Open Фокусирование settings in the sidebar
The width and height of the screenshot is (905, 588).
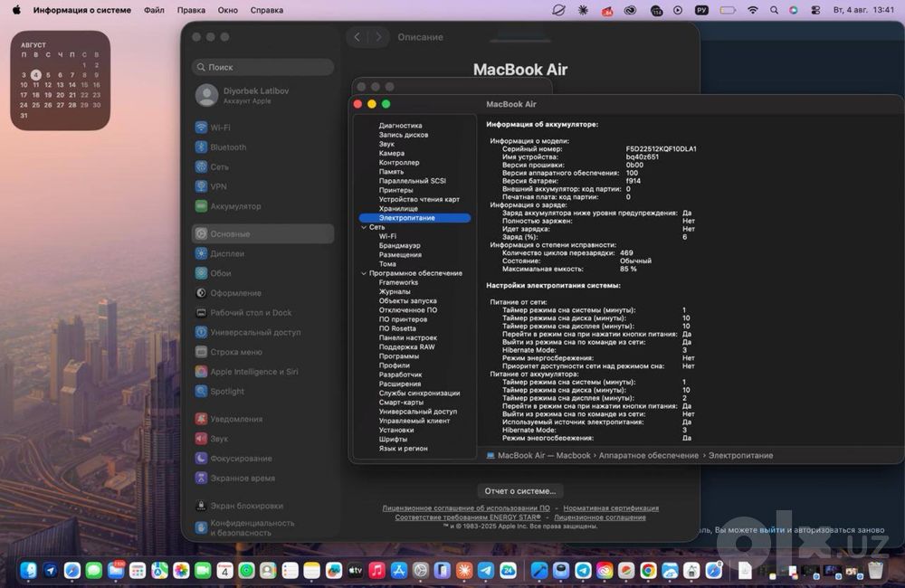[233, 458]
